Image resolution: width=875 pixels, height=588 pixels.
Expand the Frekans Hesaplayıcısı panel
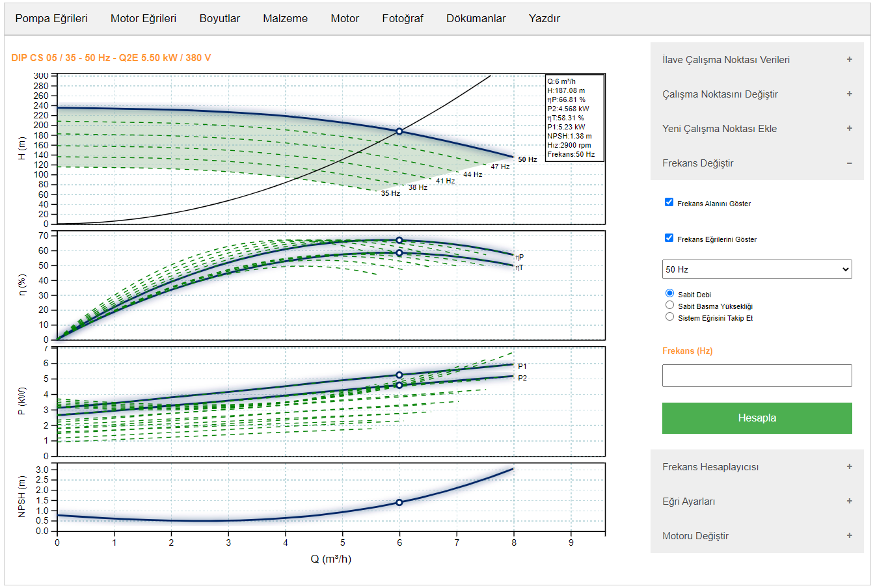(757, 466)
